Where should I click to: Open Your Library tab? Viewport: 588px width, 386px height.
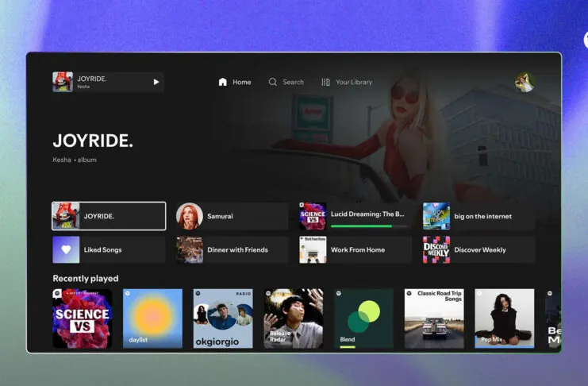pyautogui.click(x=346, y=82)
